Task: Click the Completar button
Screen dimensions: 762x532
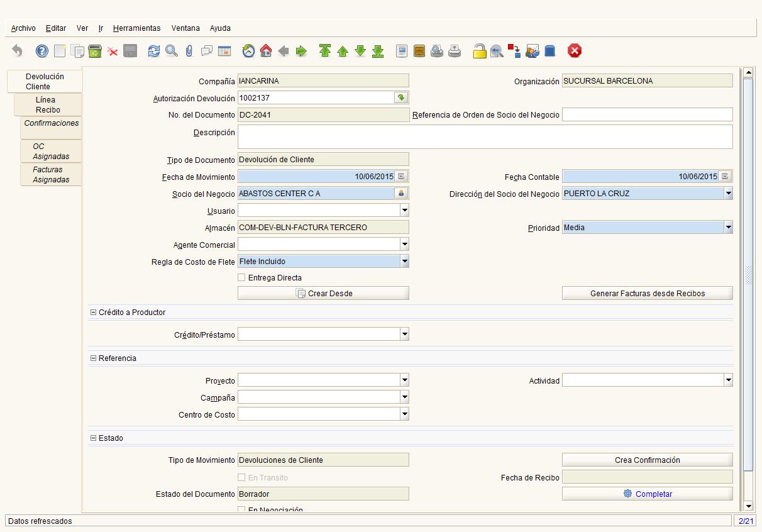Action: 648,494
